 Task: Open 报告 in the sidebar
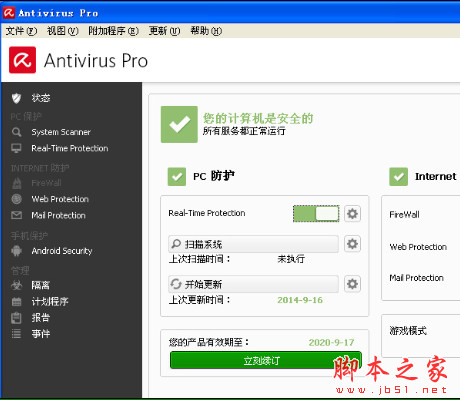[x=41, y=318]
